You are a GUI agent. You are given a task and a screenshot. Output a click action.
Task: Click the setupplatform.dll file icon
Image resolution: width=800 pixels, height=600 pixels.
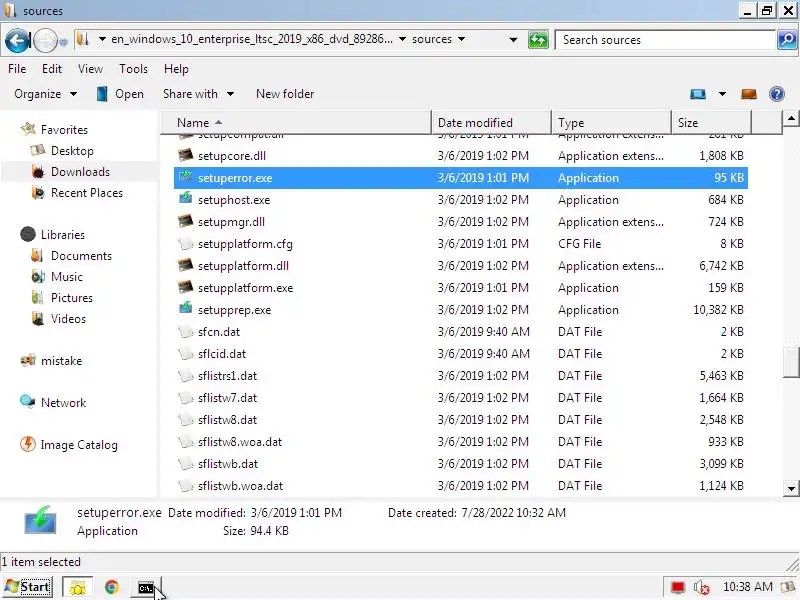pyautogui.click(x=186, y=265)
